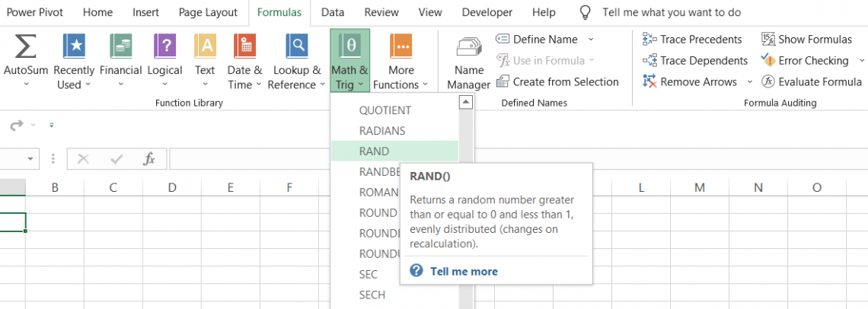Image resolution: width=868 pixels, height=309 pixels.
Task: Switch to the Data ribbon tab
Action: click(332, 12)
